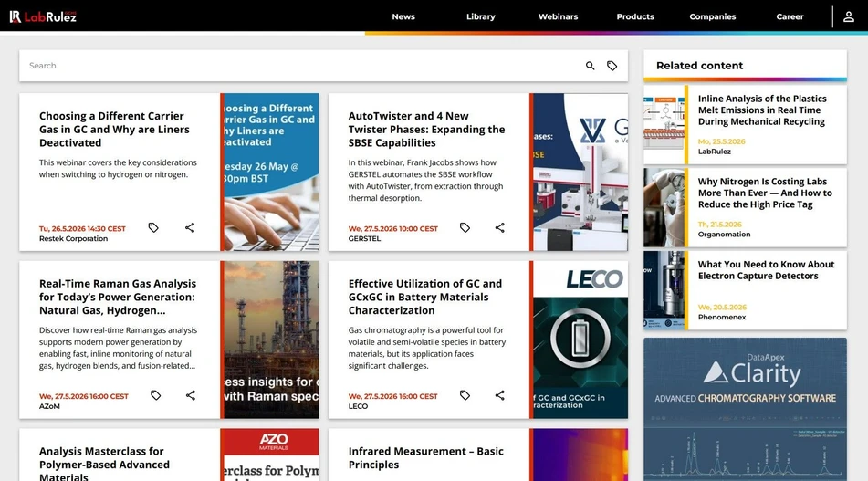Open 'AutoTwister and 4 New Twister Phases' webinar
The width and height of the screenshot is (868, 481).
click(x=426, y=130)
